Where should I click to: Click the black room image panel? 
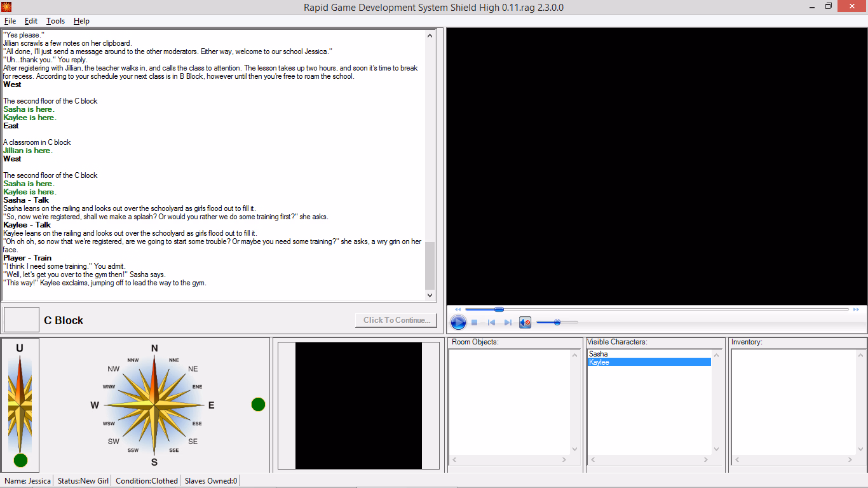[358, 405]
